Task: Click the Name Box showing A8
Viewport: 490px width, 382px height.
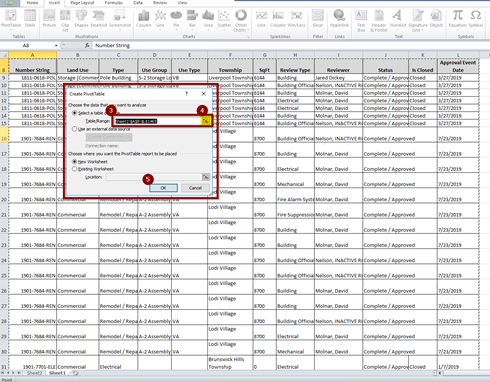Action: (27, 45)
